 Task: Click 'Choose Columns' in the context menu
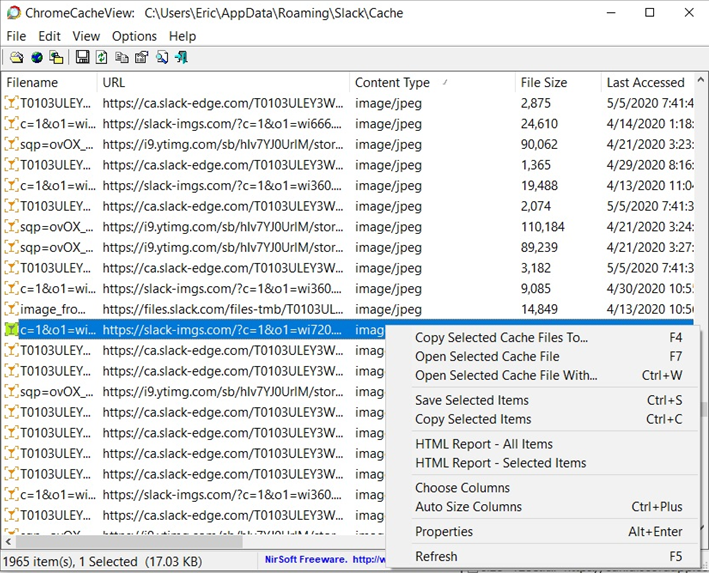(462, 488)
